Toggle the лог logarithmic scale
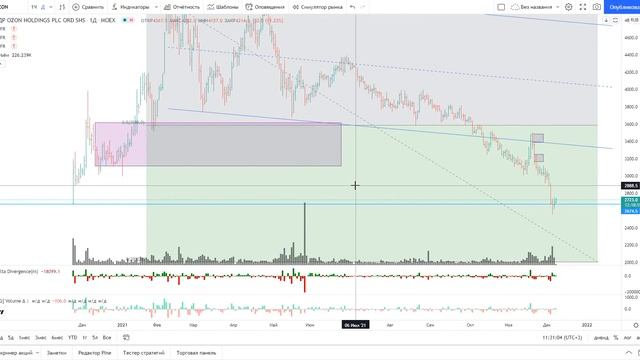The height and width of the screenshot is (360, 640). (627, 338)
